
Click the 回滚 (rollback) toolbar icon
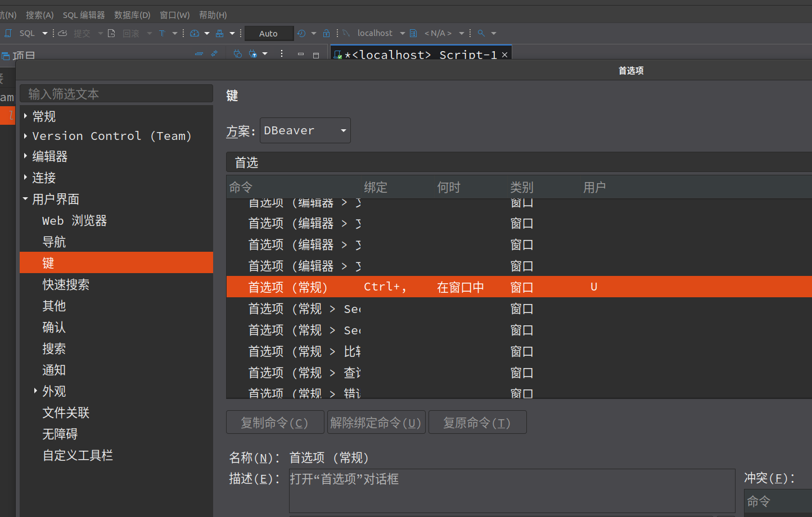(112, 33)
